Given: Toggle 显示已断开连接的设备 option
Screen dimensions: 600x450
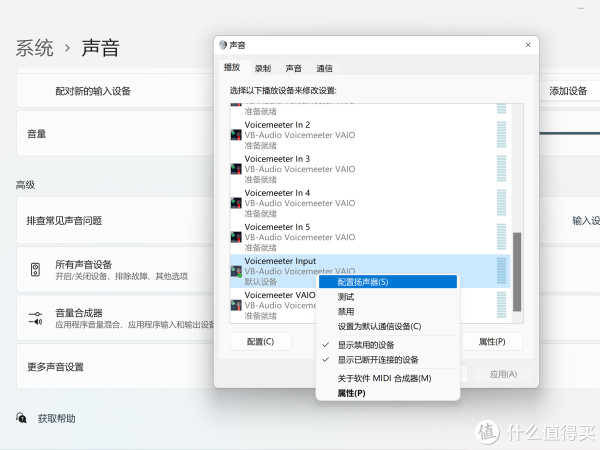Looking at the screenshot, I should [x=377, y=359].
